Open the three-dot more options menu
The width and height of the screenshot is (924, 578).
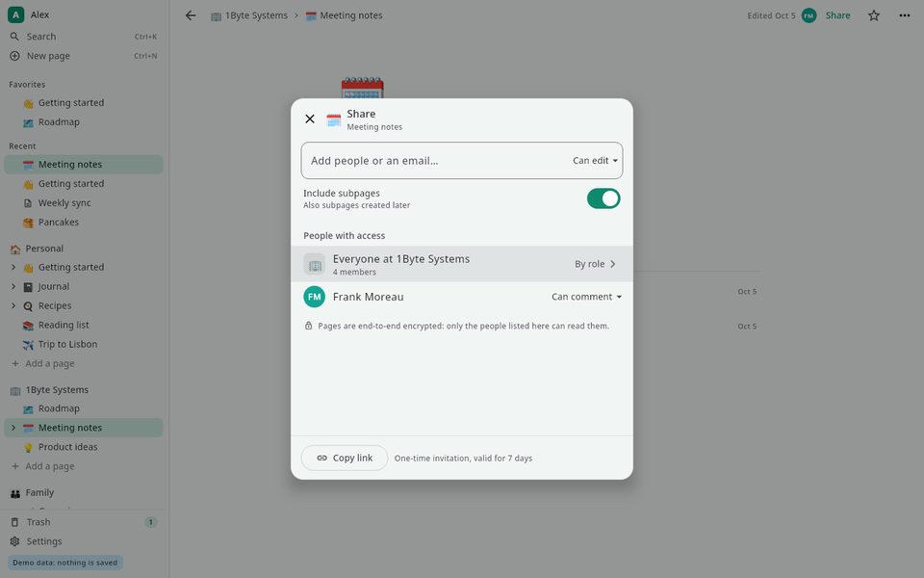click(x=904, y=15)
